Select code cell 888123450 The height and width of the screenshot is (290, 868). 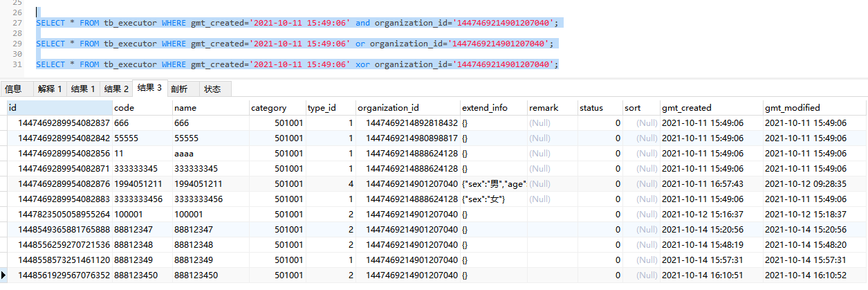(142, 275)
